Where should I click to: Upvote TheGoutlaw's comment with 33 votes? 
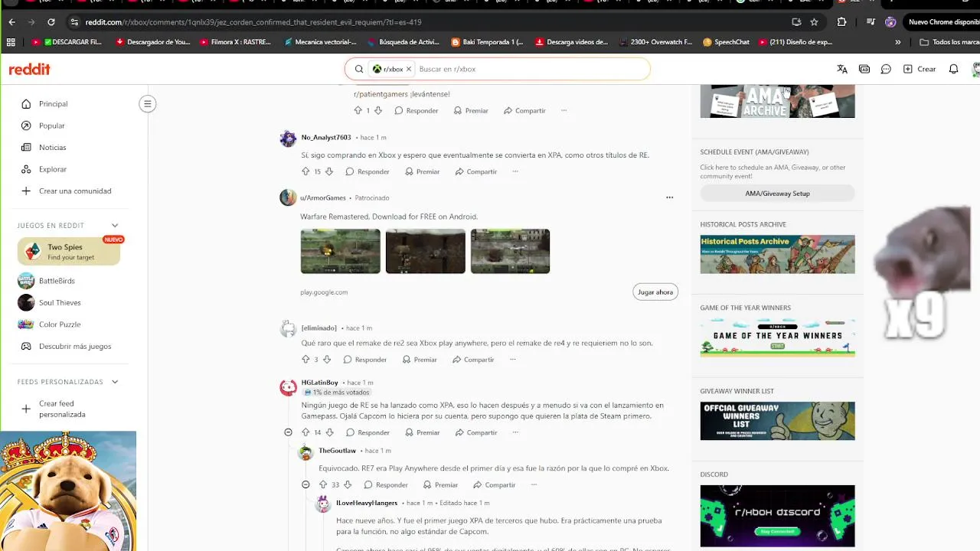pyautogui.click(x=323, y=484)
